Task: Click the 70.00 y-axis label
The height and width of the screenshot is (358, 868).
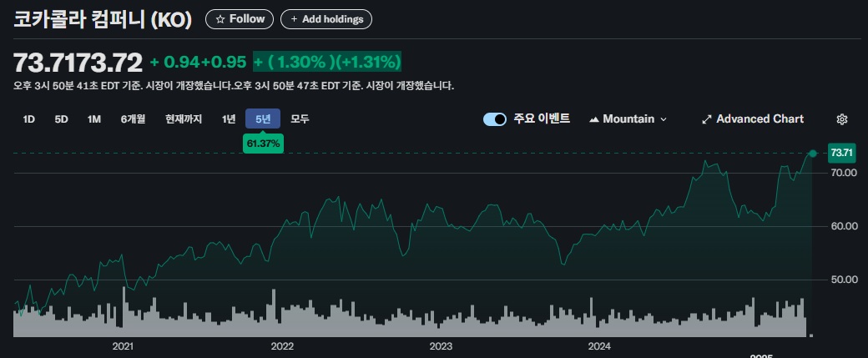Action: [x=844, y=173]
